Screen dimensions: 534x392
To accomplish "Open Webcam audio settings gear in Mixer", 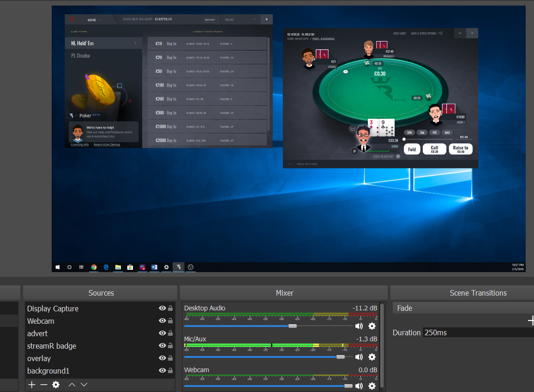I will coord(372,386).
